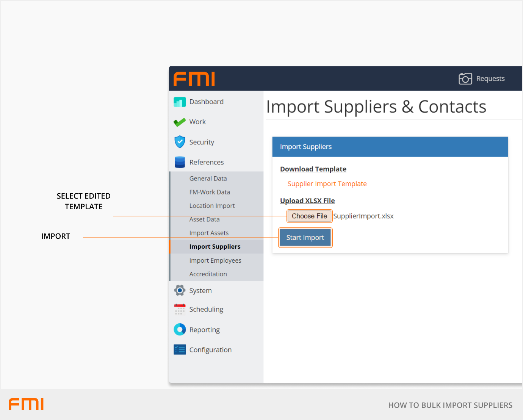Image resolution: width=523 pixels, height=420 pixels.
Task: Click the Scheduling calendar icon
Action: click(180, 309)
